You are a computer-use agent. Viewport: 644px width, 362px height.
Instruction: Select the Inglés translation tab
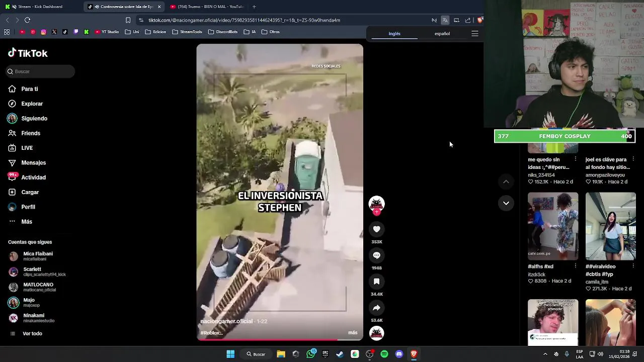click(394, 34)
